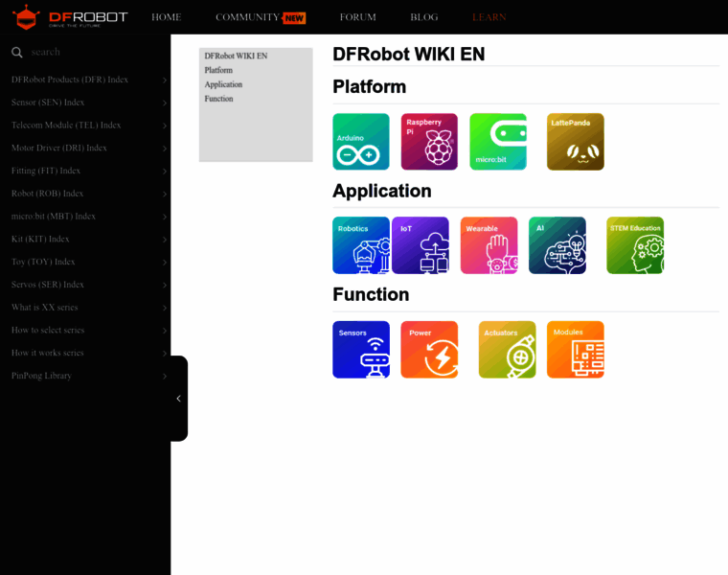Click the search input field
Viewport: 728px width, 575px height.
[x=95, y=52]
